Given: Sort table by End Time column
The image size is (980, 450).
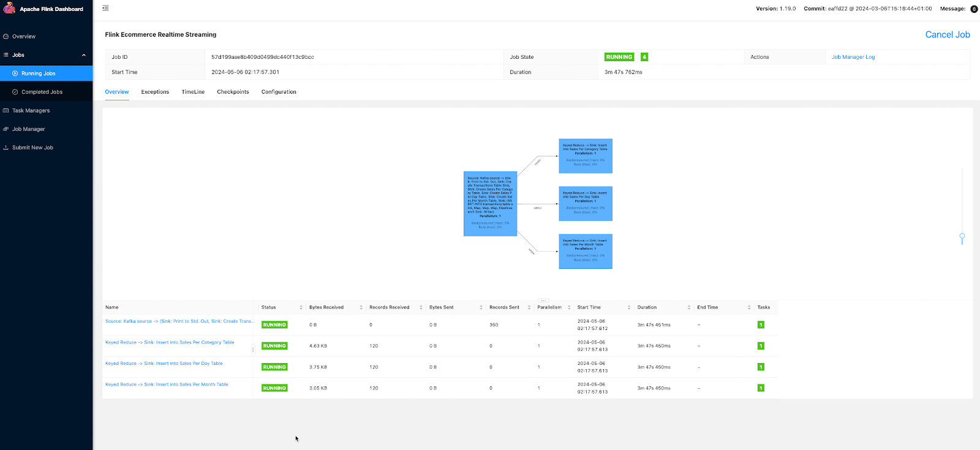Looking at the screenshot, I should 749,307.
